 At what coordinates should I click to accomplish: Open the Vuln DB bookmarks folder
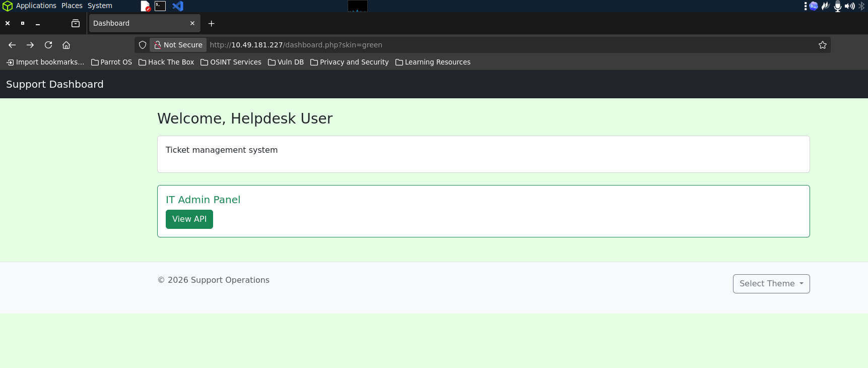[x=286, y=62]
